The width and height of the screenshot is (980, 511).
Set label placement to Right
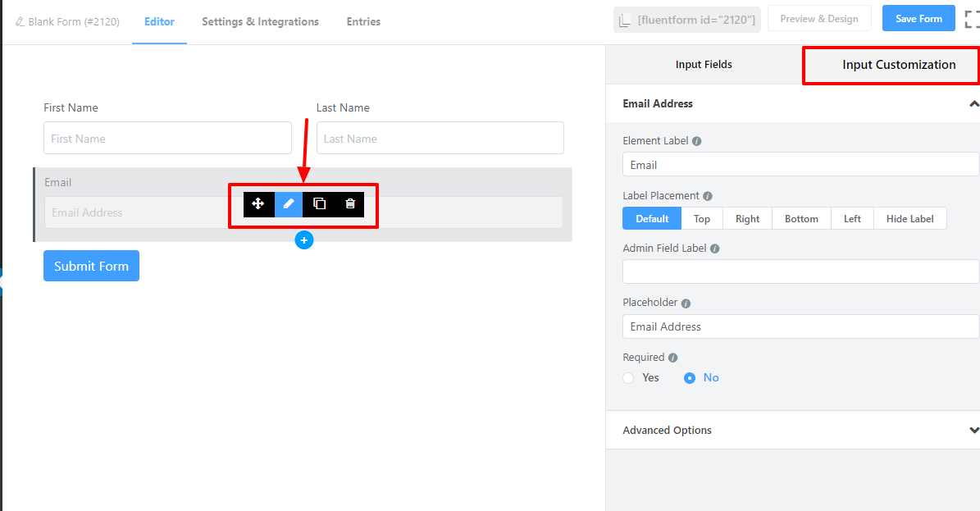point(747,219)
